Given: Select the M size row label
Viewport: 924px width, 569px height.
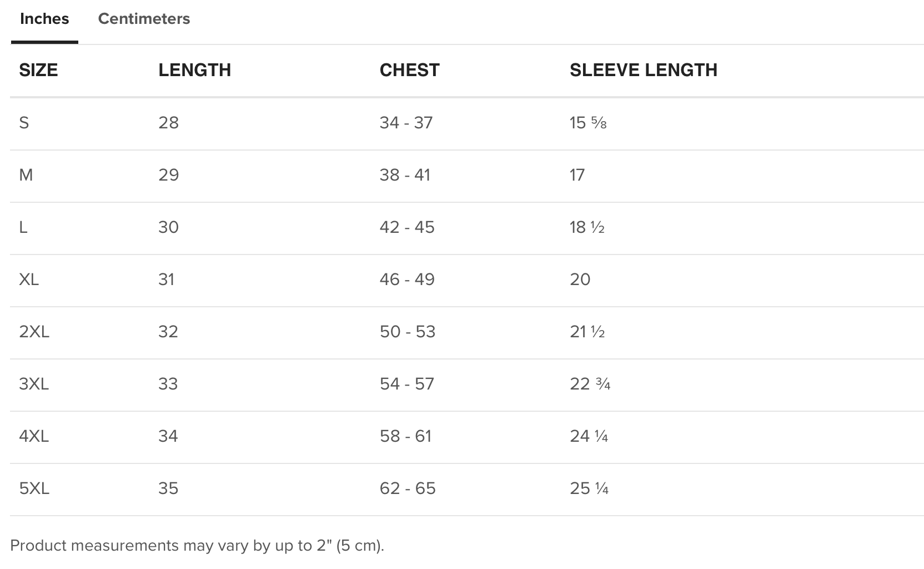Looking at the screenshot, I should click(26, 175).
